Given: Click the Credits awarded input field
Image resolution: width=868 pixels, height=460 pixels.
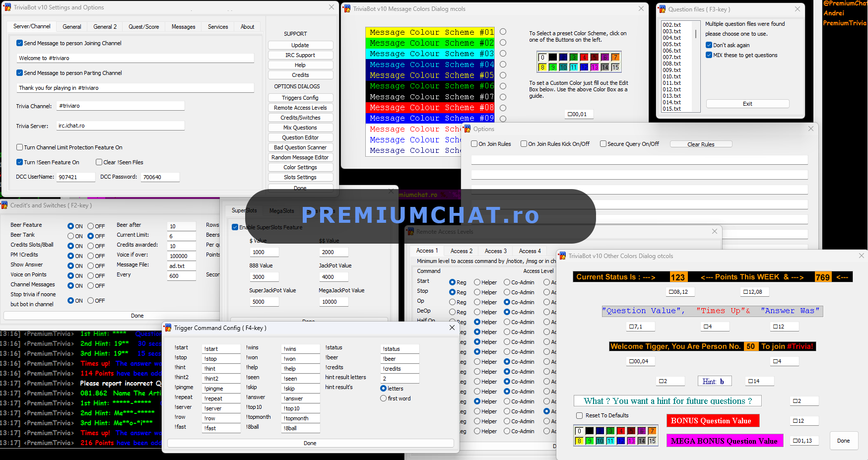Looking at the screenshot, I should 182,246.
